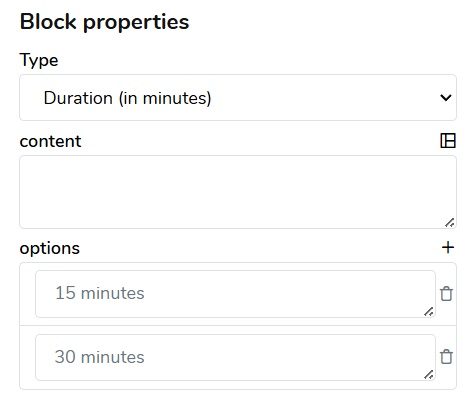
Task: Click the options section label
Action: [x=50, y=249]
